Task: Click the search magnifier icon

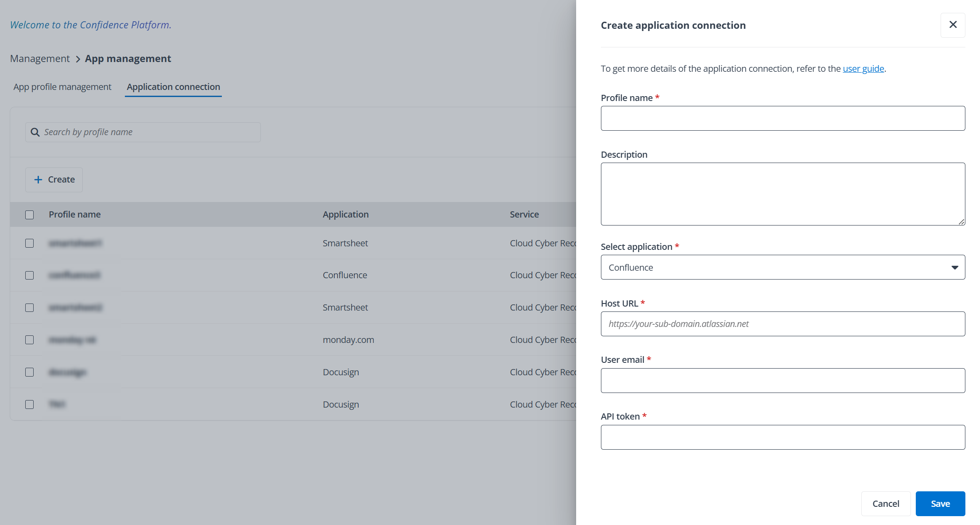Action: coord(35,132)
